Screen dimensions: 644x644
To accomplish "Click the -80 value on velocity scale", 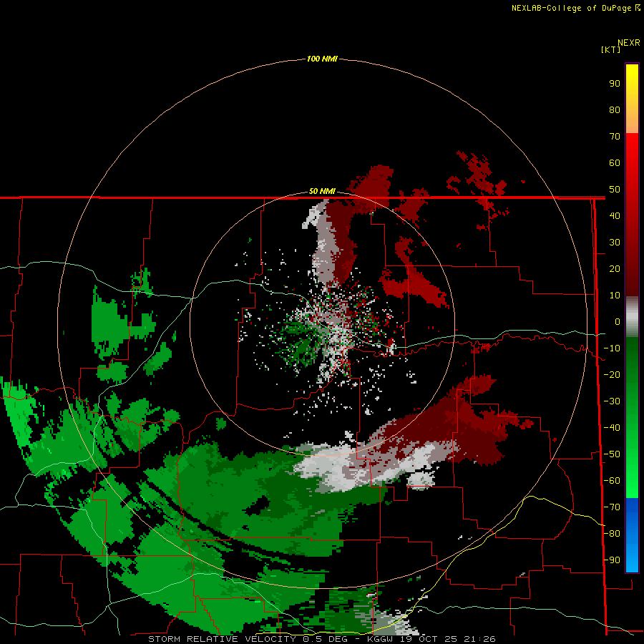I will tap(612, 534).
